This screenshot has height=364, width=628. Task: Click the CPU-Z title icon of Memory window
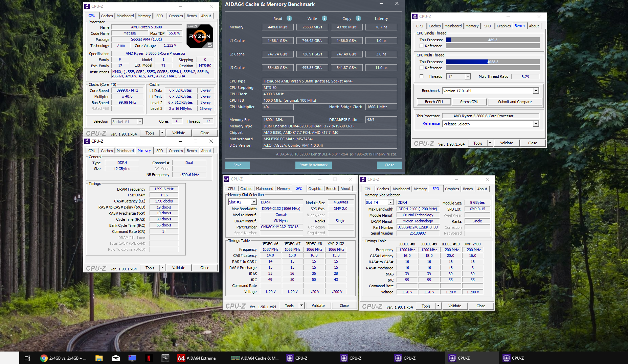pos(87,141)
